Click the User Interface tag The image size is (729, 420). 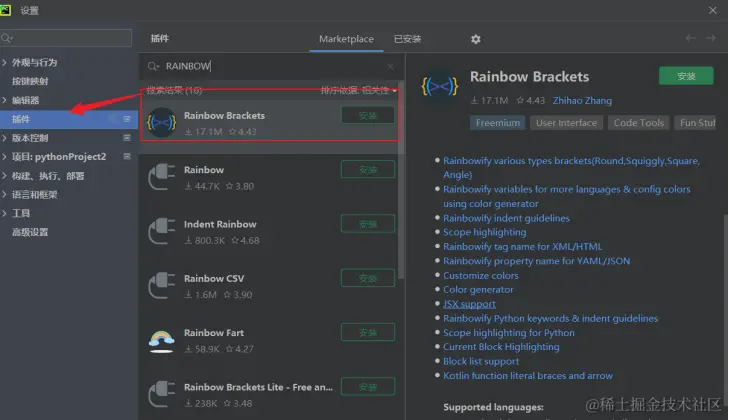coord(566,123)
